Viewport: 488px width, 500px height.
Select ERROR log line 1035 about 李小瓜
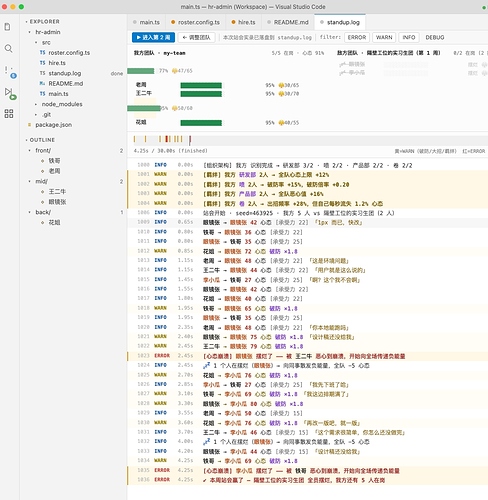(307, 471)
